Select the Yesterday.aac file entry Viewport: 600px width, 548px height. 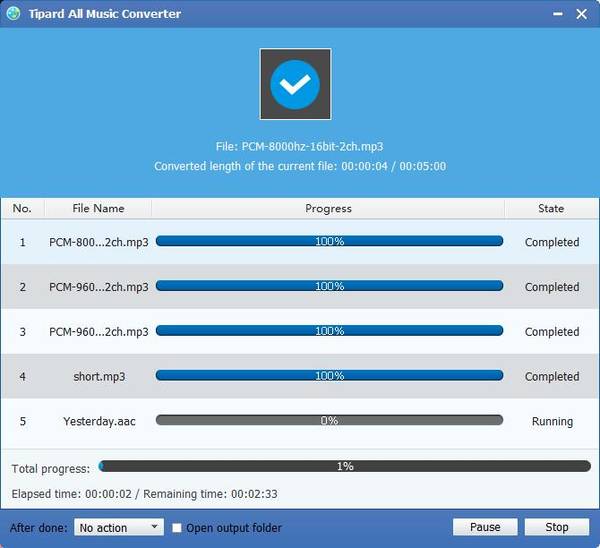(x=99, y=421)
